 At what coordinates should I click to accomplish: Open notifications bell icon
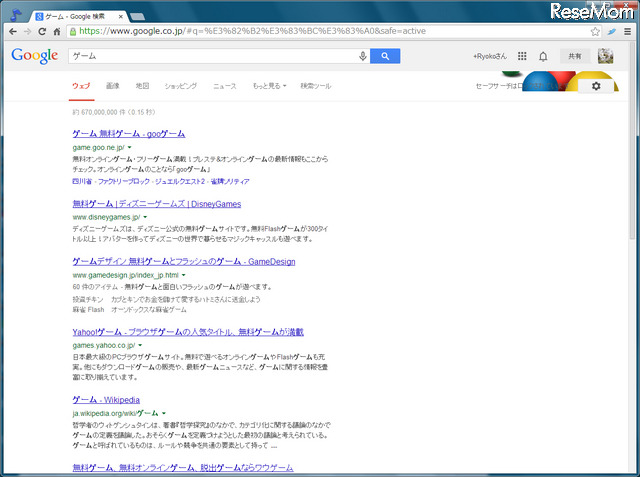(x=543, y=56)
